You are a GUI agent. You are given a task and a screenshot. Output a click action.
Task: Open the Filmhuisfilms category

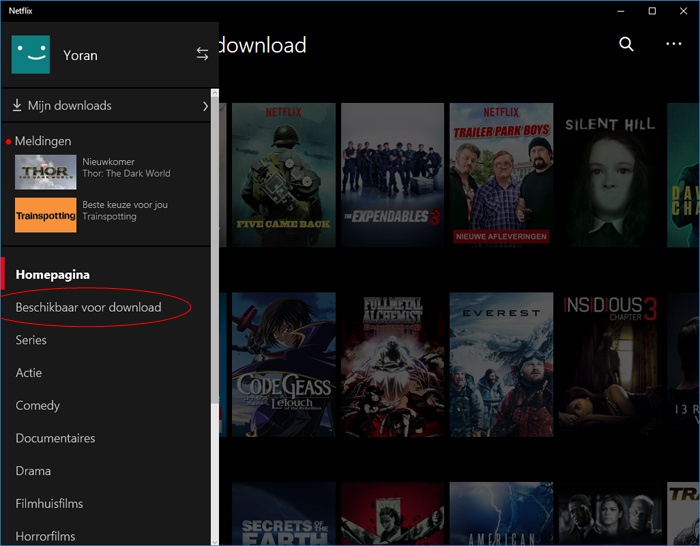click(x=49, y=504)
